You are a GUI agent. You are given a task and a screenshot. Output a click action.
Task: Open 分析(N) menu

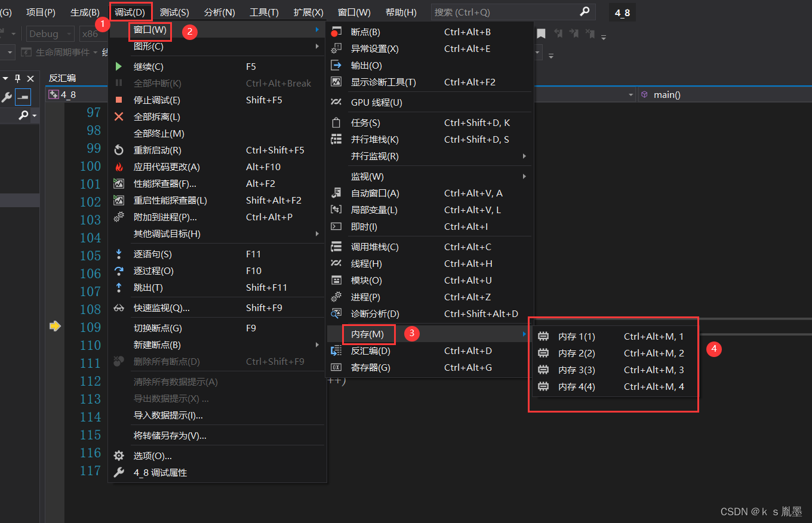point(219,12)
